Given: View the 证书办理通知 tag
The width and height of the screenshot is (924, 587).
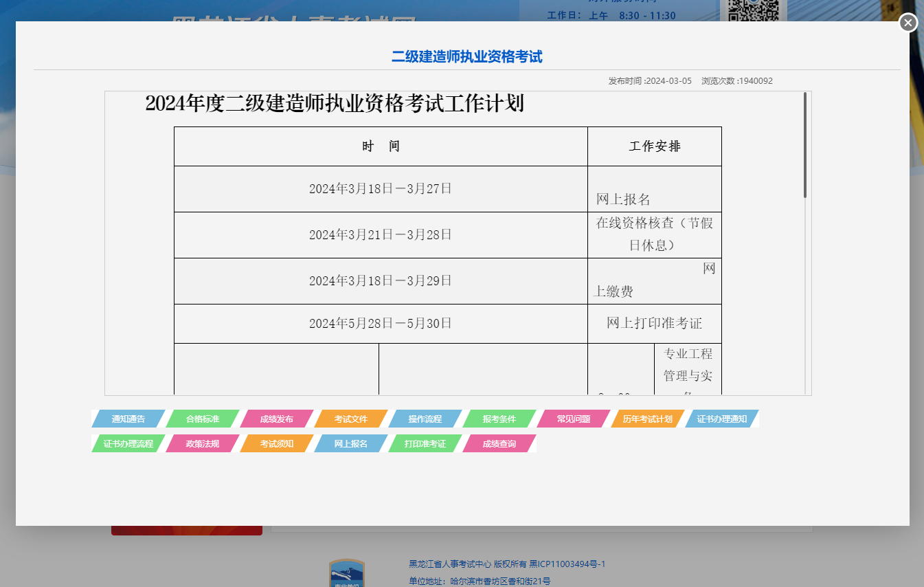Looking at the screenshot, I should point(721,419).
